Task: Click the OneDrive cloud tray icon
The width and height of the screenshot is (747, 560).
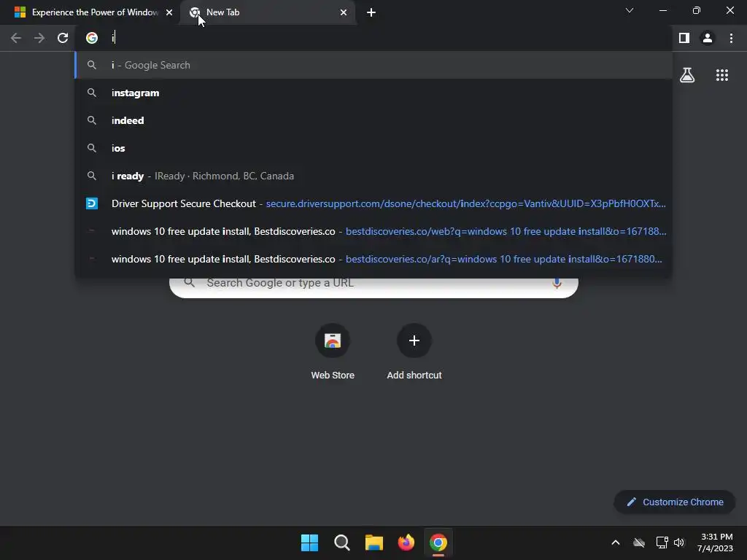Action: coord(639,542)
